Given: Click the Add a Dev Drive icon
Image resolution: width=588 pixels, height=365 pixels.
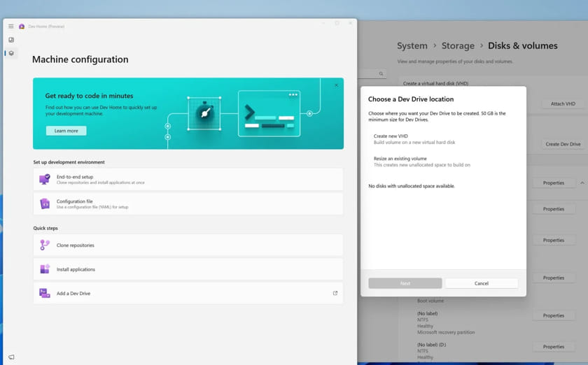Looking at the screenshot, I should point(45,293).
